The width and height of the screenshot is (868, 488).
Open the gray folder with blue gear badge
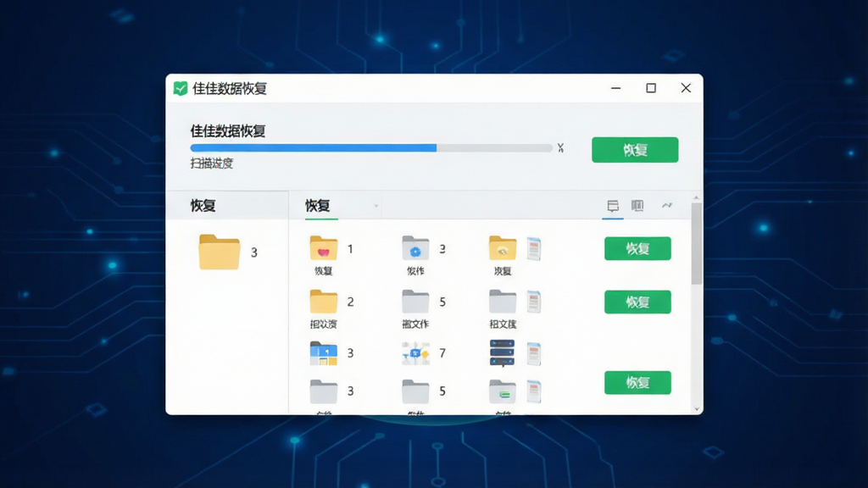pos(415,248)
